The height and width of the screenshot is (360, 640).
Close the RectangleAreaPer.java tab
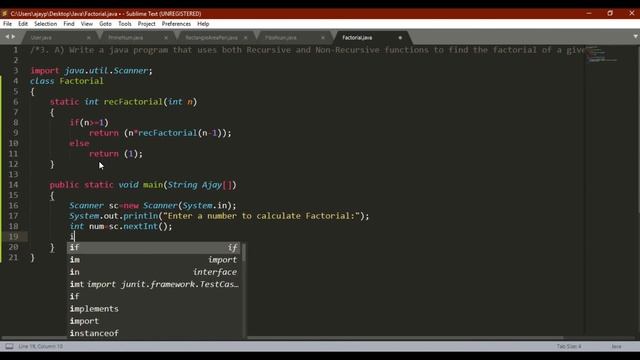coord(245,38)
